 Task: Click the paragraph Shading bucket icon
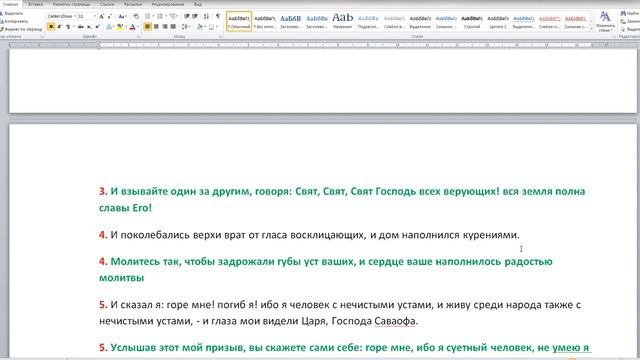point(199,27)
